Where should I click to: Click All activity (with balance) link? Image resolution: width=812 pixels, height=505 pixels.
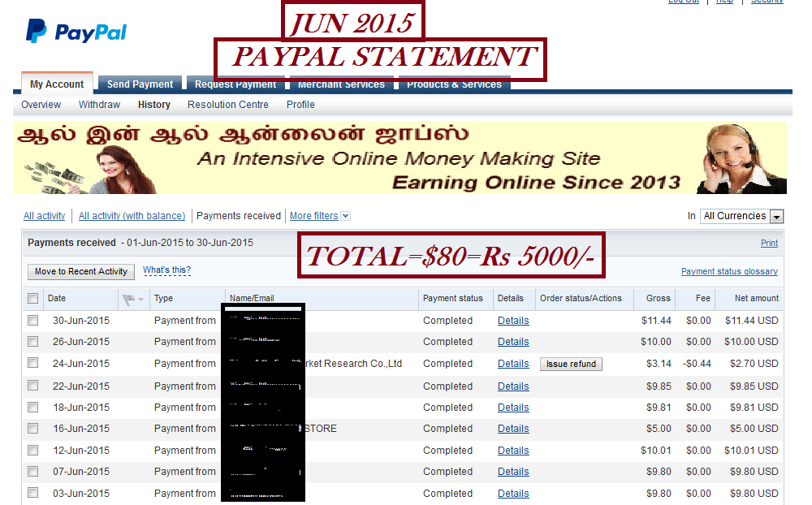[132, 216]
